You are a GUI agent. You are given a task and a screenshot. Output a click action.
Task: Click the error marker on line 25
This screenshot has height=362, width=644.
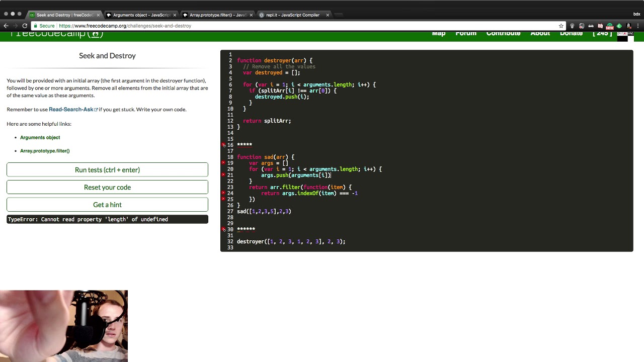[223, 199]
